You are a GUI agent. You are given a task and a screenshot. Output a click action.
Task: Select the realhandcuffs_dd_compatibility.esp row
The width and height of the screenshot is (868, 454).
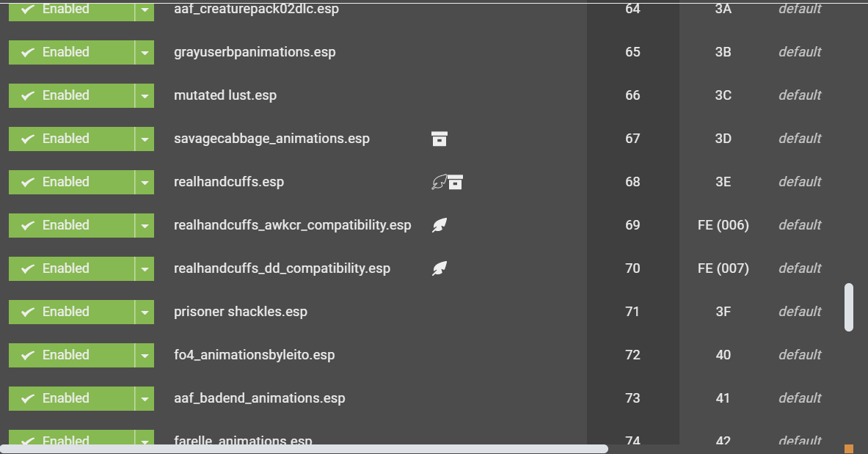(434, 268)
